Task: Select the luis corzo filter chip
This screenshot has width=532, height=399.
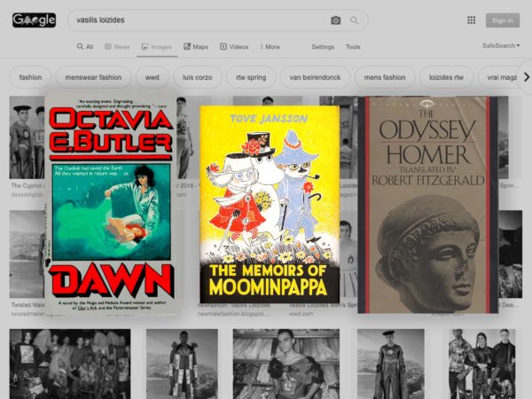Action: tap(198, 77)
